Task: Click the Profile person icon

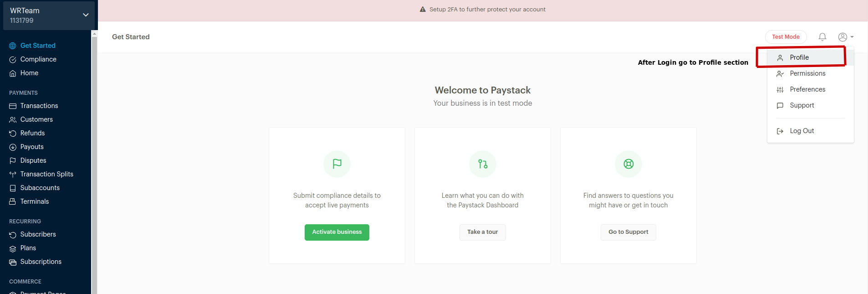Action: pos(780,58)
